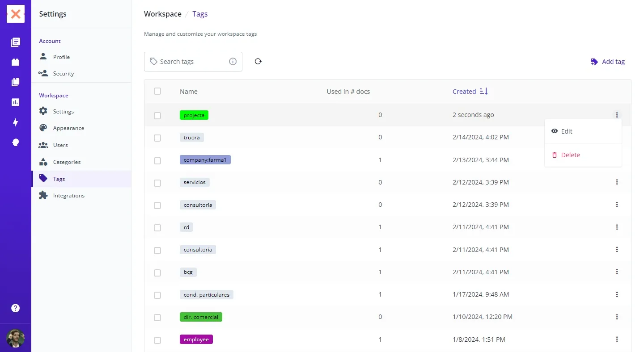The width and height of the screenshot is (644, 352).
Task: Open three-dot menu for bcg tag
Action: (x=617, y=272)
